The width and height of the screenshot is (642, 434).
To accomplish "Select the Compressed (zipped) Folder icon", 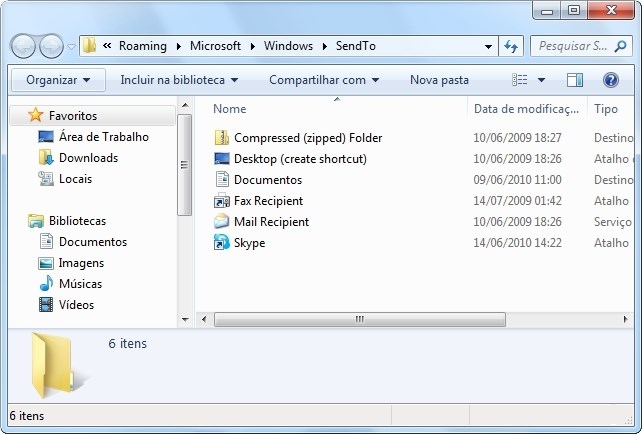I will coord(222,138).
